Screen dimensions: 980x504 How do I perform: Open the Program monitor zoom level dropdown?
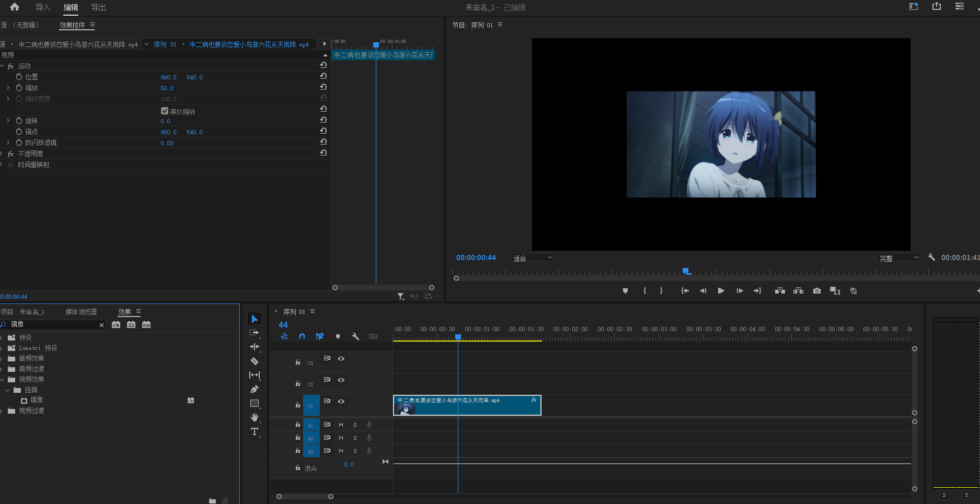click(532, 258)
